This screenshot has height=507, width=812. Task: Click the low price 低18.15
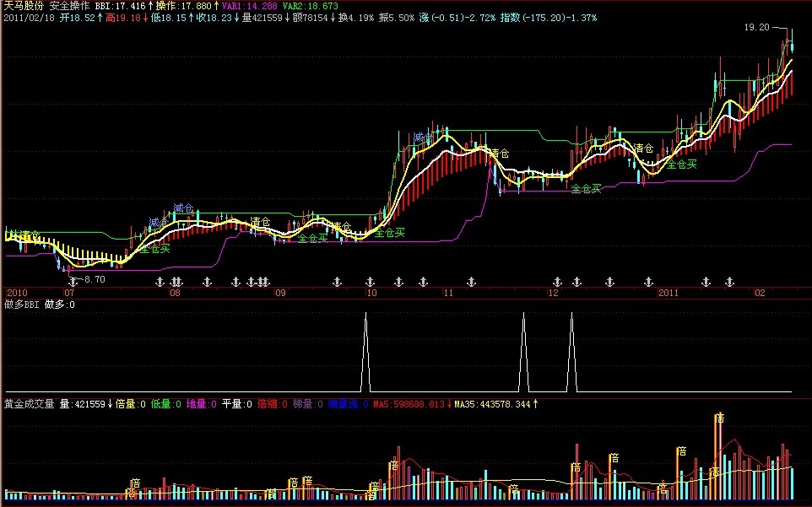[x=169, y=18]
